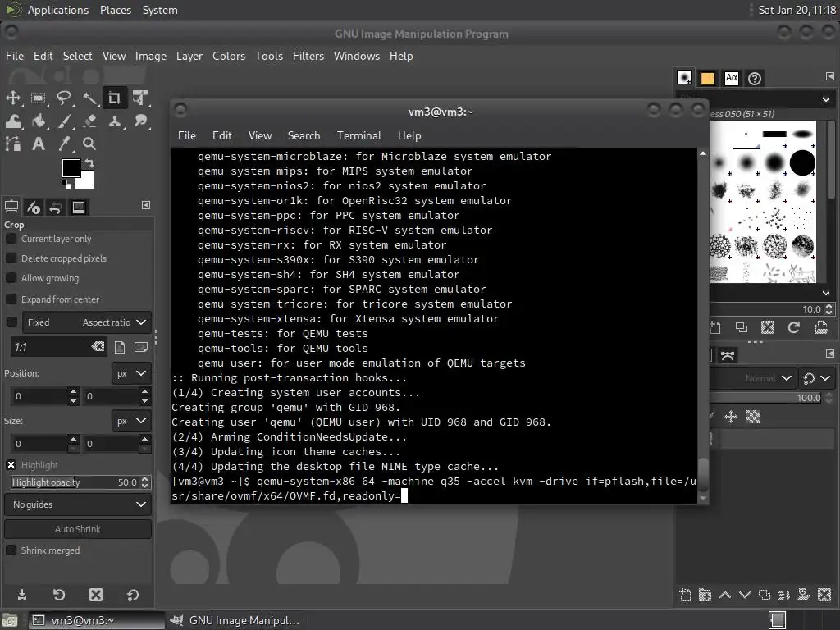Enable Shrink merged checkbox
The height and width of the screenshot is (630, 840).
(x=11, y=550)
